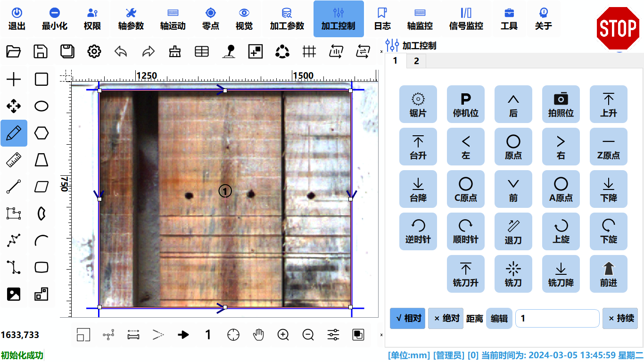
Task: Click the top-middle handle of the selection
Action: [x=225, y=90]
